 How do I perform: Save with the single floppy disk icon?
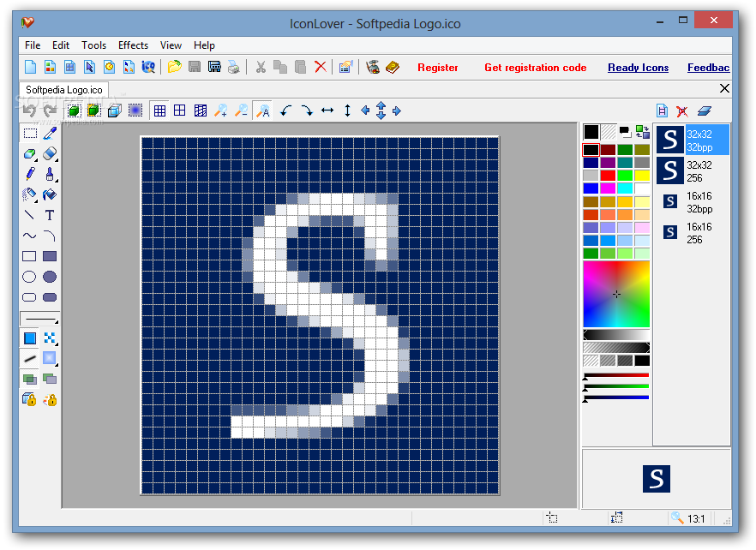(x=195, y=67)
